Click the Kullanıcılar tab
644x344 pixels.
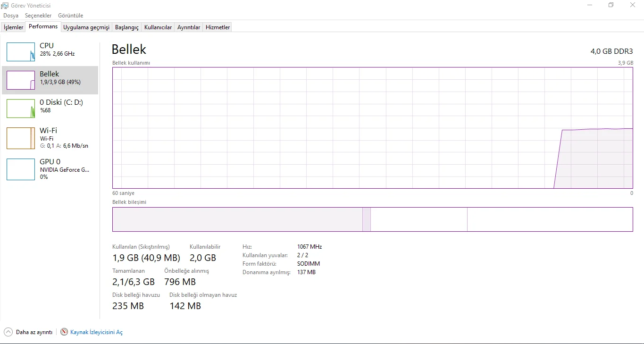158,27
